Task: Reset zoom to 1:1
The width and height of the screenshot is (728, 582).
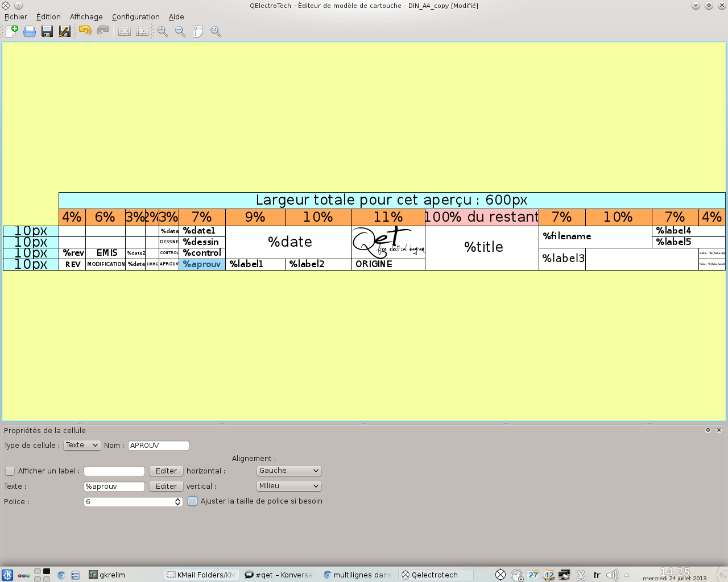Action: (x=216, y=31)
